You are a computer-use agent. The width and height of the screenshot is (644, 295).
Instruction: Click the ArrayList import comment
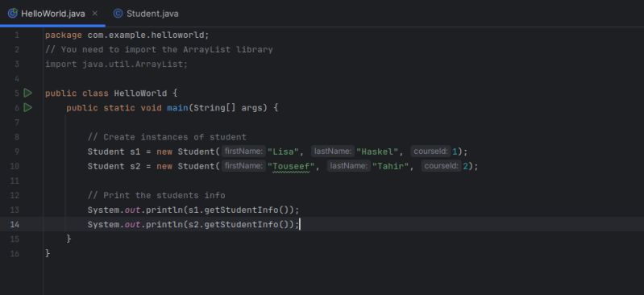click(159, 50)
